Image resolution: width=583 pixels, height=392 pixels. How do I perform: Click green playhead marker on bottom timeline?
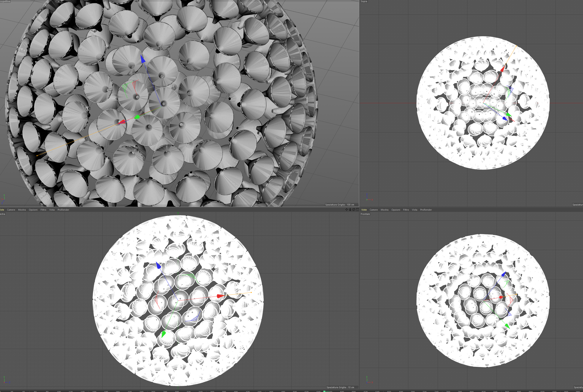324,391
